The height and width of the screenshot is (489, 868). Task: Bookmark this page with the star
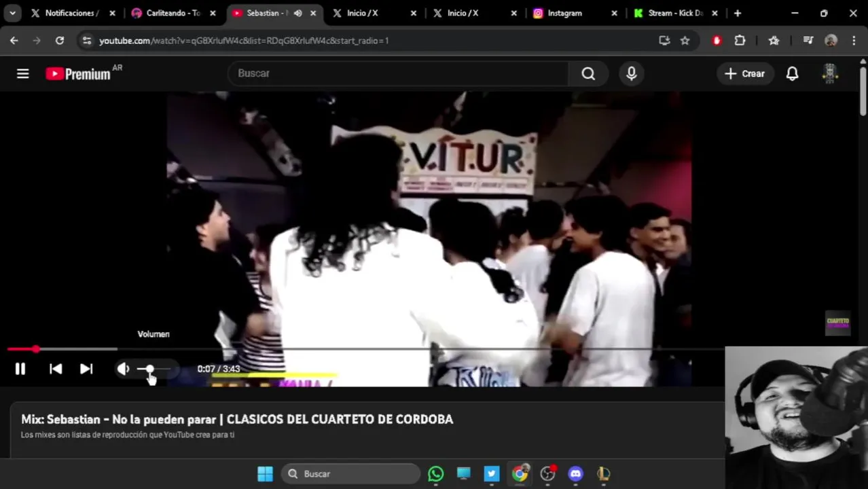point(685,41)
